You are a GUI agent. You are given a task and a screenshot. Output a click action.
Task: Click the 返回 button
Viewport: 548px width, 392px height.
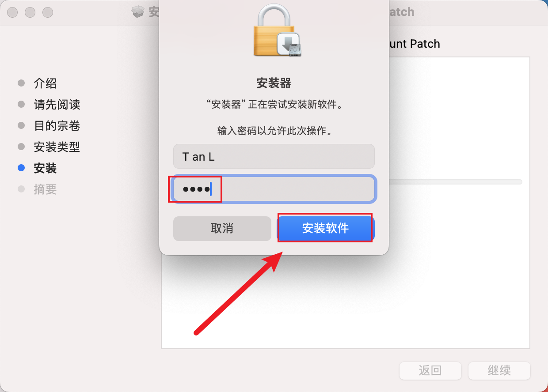430,371
